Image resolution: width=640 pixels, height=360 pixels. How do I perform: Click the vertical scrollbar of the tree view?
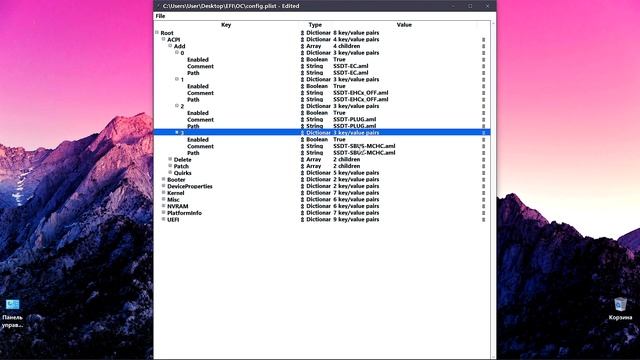coord(493,190)
